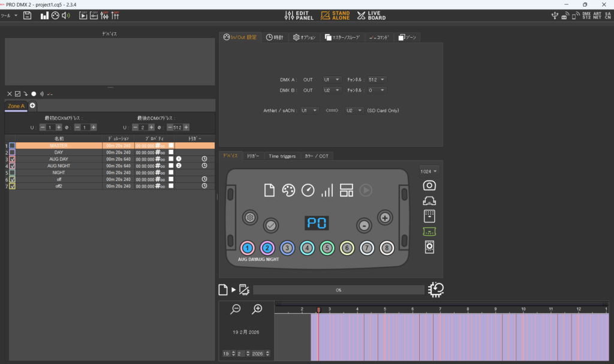Click the palette icon on the device panel

(x=288, y=191)
